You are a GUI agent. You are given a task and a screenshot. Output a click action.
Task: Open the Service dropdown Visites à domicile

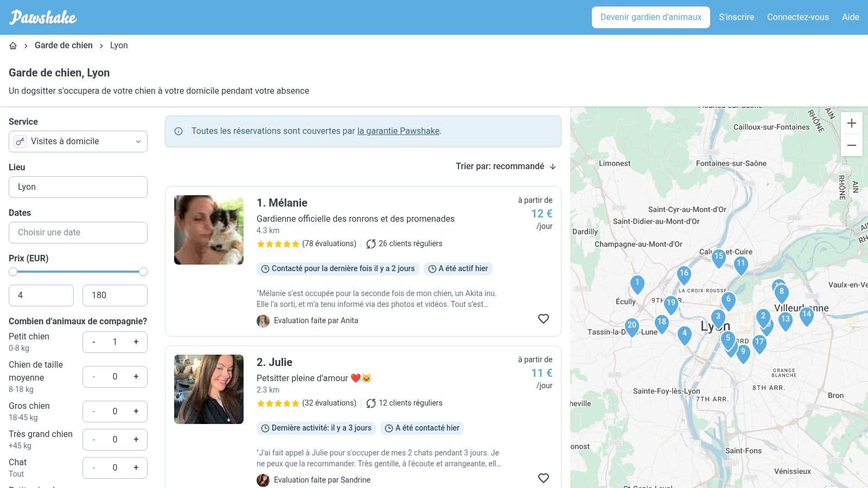click(x=78, y=142)
